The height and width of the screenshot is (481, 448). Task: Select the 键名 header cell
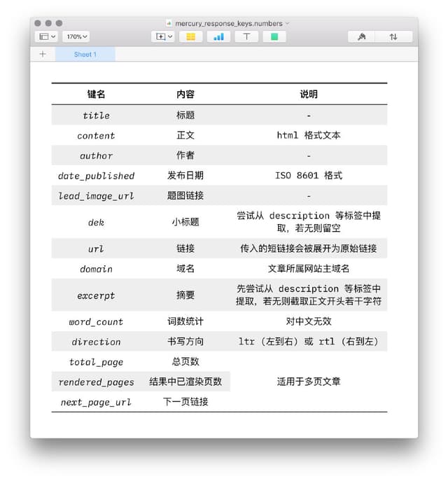(x=97, y=94)
